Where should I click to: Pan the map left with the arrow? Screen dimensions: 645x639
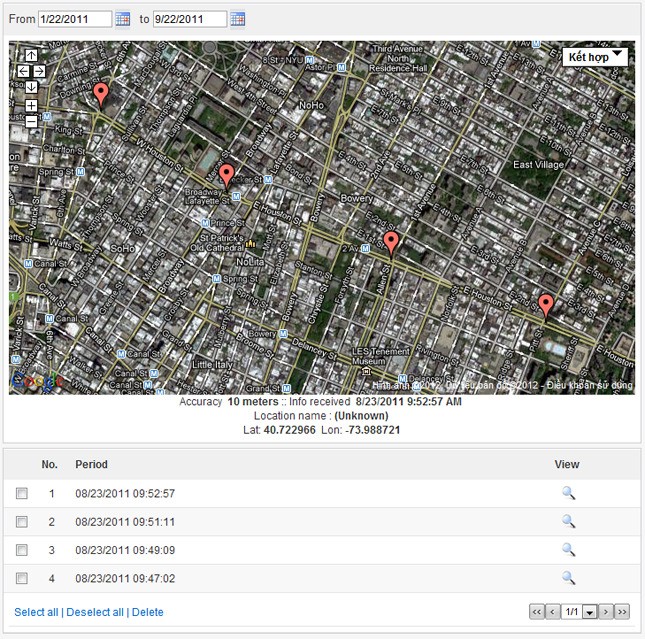(x=23, y=71)
